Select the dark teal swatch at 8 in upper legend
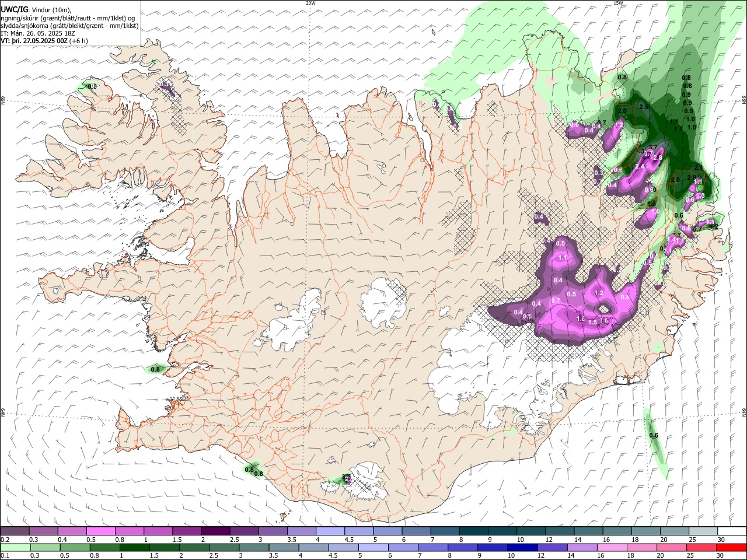The image size is (747, 560). point(473,531)
